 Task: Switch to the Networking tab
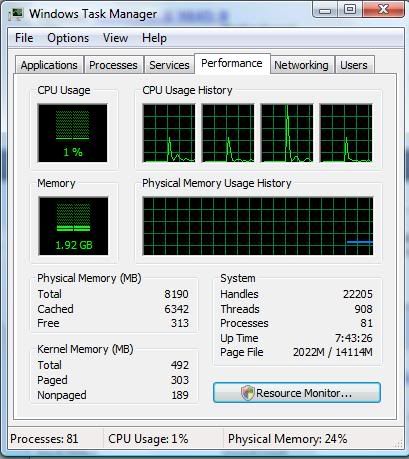coord(301,65)
